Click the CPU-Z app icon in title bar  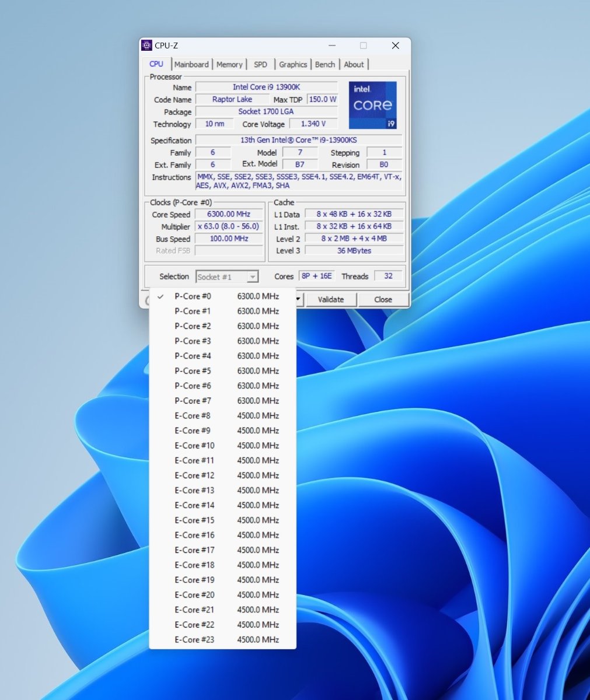point(147,45)
